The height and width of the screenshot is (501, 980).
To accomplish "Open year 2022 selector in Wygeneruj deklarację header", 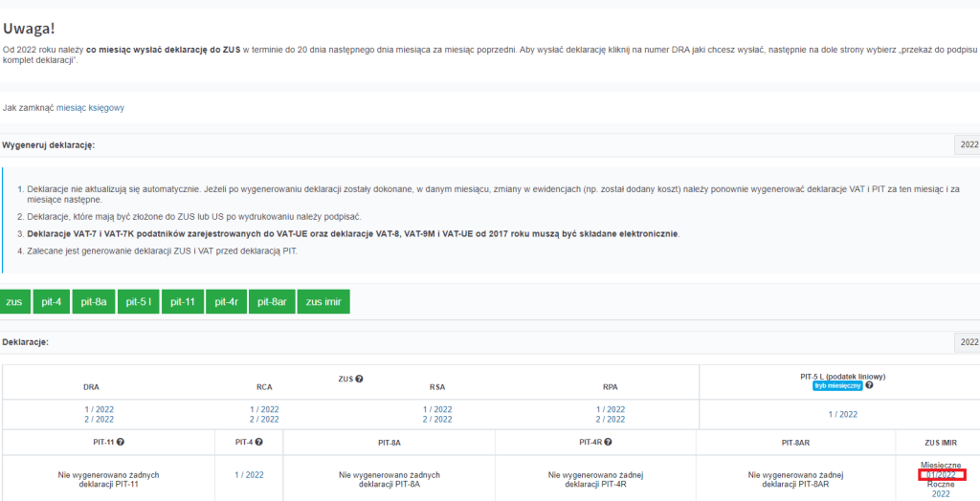I will coord(968,145).
